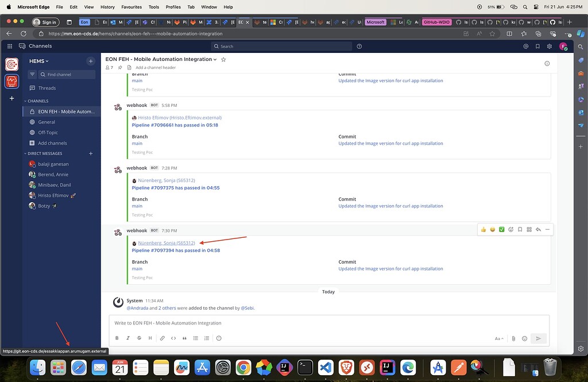Open more actions via the ellipsis on the message
The width and height of the screenshot is (588, 382).
(x=548, y=229)
